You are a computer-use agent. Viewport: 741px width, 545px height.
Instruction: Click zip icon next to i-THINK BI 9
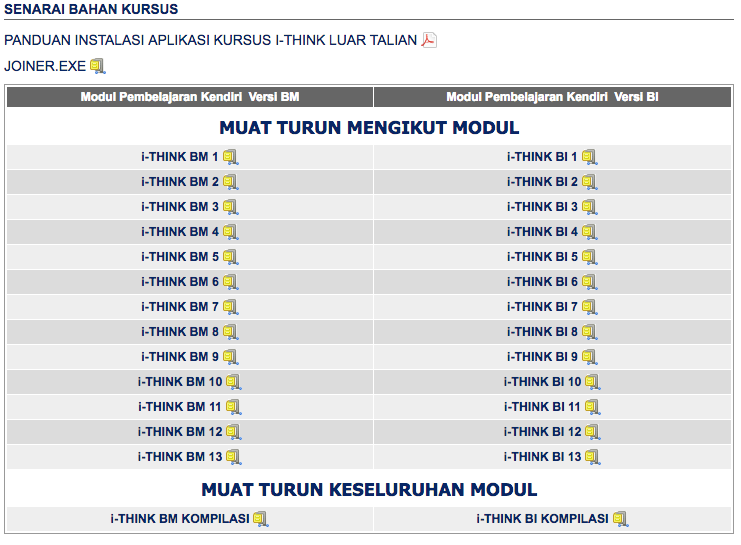click(590, 357)
